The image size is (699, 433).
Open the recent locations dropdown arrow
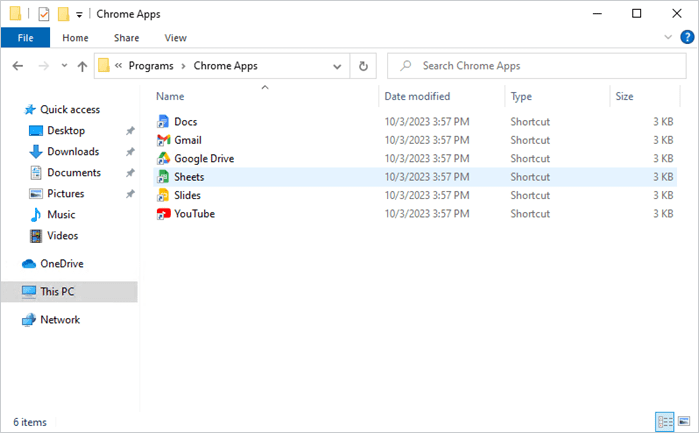pyautogui.click(x=64, y=66)
